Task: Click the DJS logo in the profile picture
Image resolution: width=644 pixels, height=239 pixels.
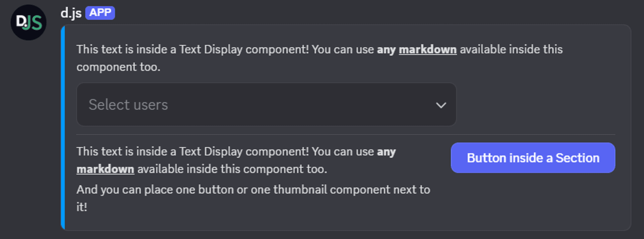Action: pos(28,23)
